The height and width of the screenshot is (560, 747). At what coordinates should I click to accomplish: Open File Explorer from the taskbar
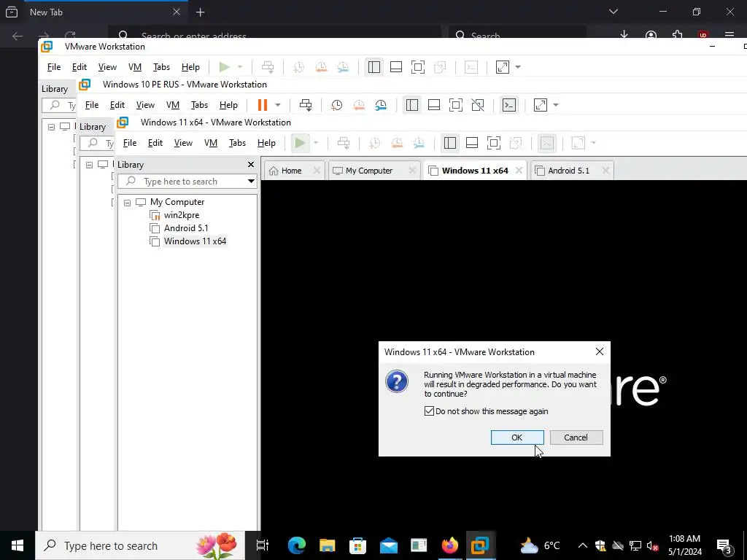pos(327,545)
